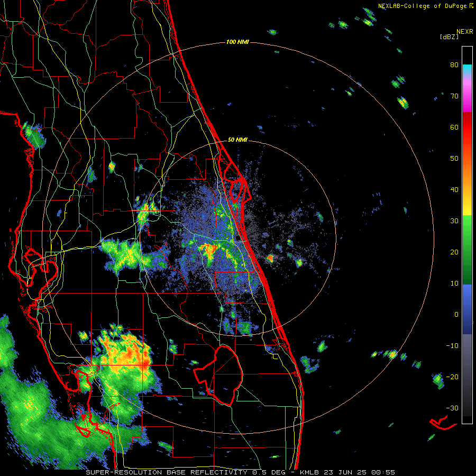Click the -10 value on the dBZ scale

452,346
